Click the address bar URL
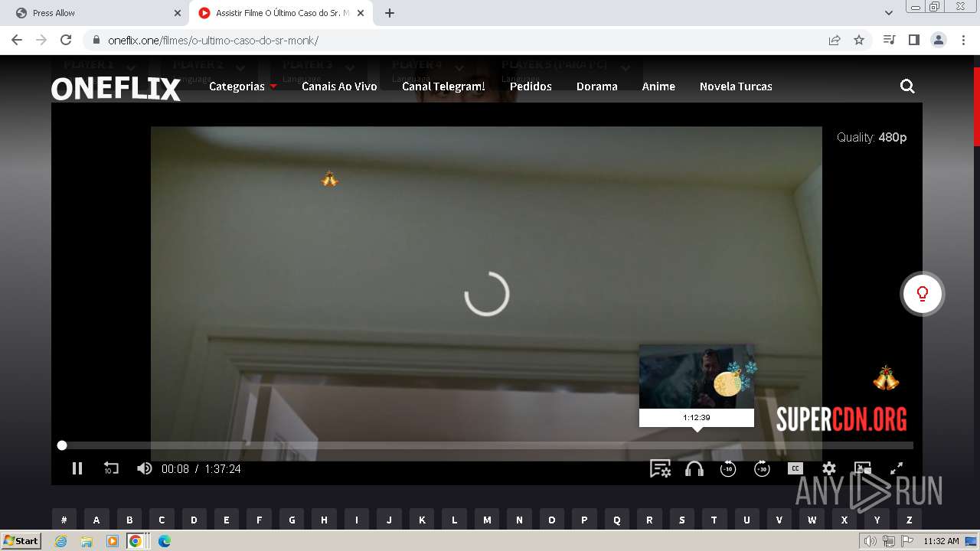This screenshot has width=980, height=551. pos(213,41)
